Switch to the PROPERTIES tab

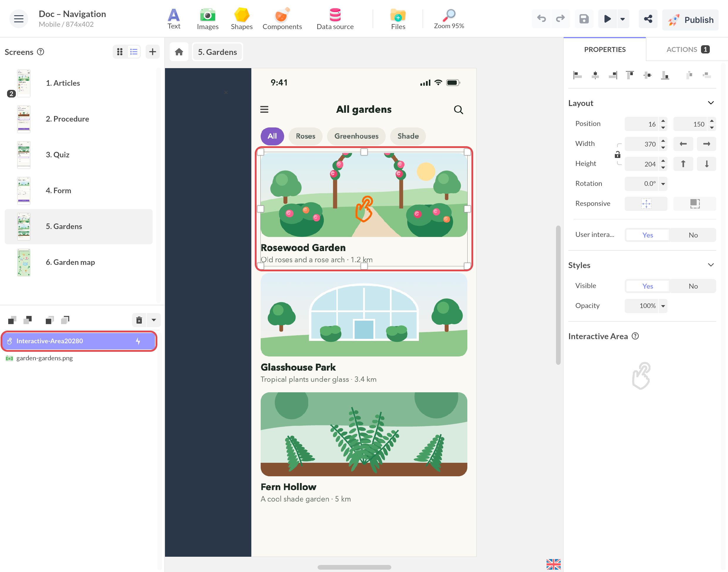[604, 50]
